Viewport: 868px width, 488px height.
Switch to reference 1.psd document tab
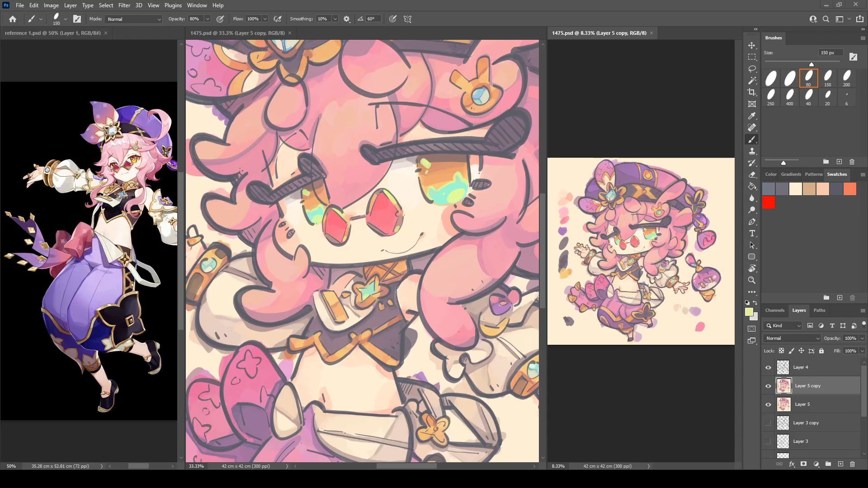tap(52, 33)
